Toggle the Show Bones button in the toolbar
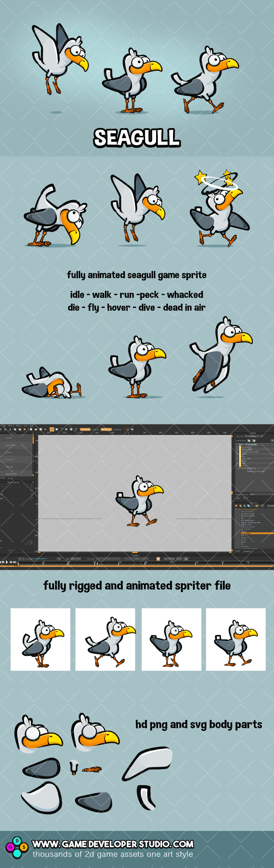The height and width of the screenshot is (868, 274). click(85, 429)
